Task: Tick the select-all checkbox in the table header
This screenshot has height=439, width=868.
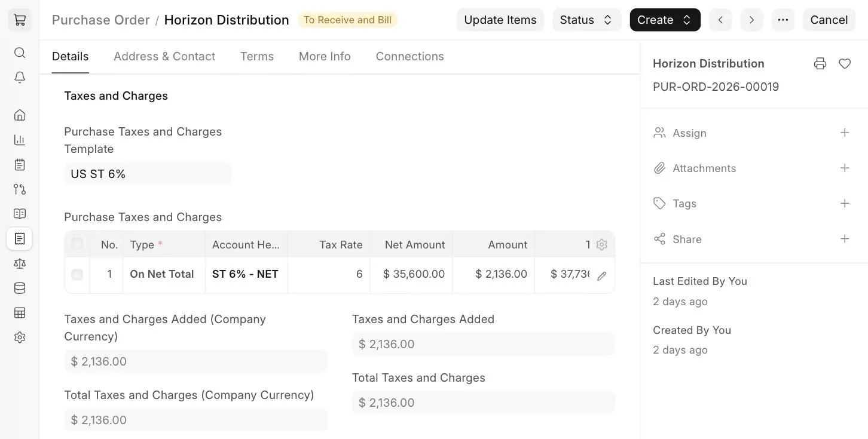Action: (77, 244)
